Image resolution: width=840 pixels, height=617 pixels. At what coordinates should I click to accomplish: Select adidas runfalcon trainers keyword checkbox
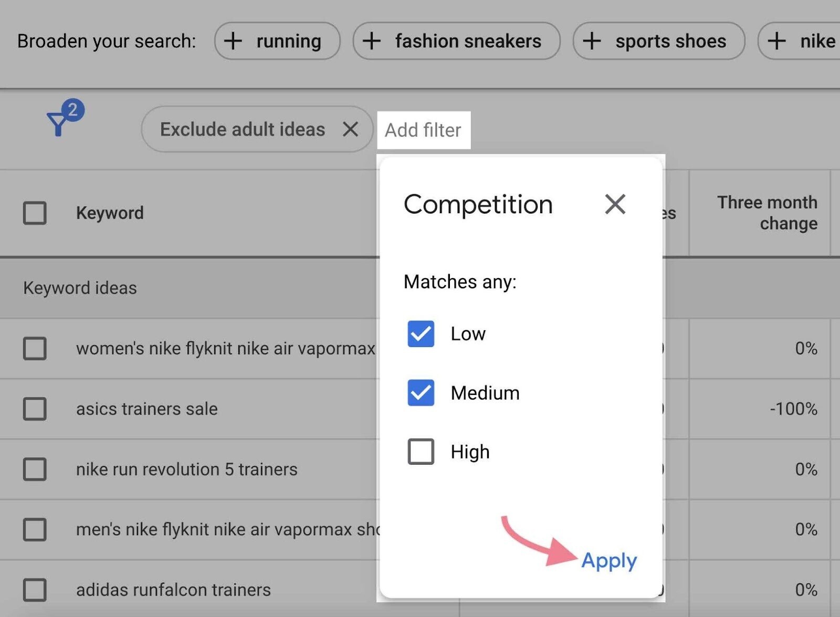[x=35, y=590]
